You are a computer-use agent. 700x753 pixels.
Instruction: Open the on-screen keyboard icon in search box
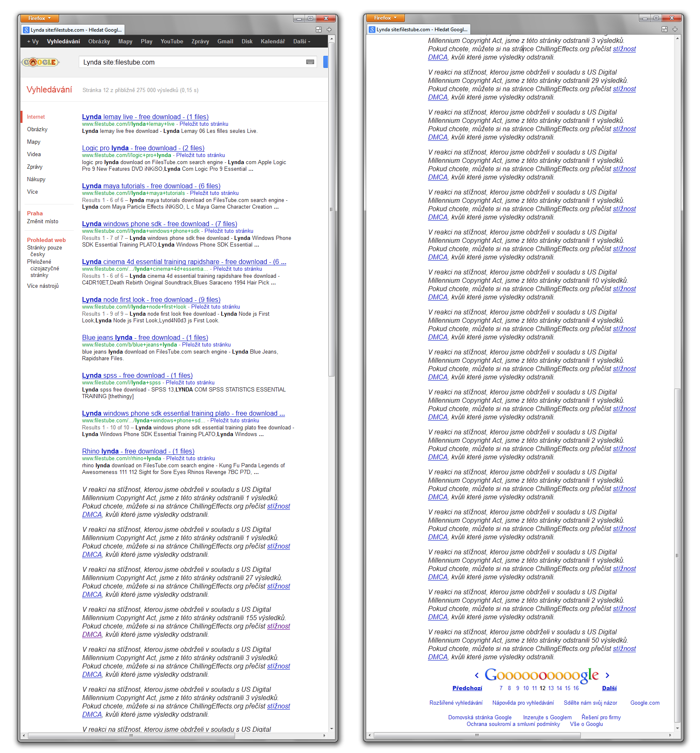click(x=310, y=62)
